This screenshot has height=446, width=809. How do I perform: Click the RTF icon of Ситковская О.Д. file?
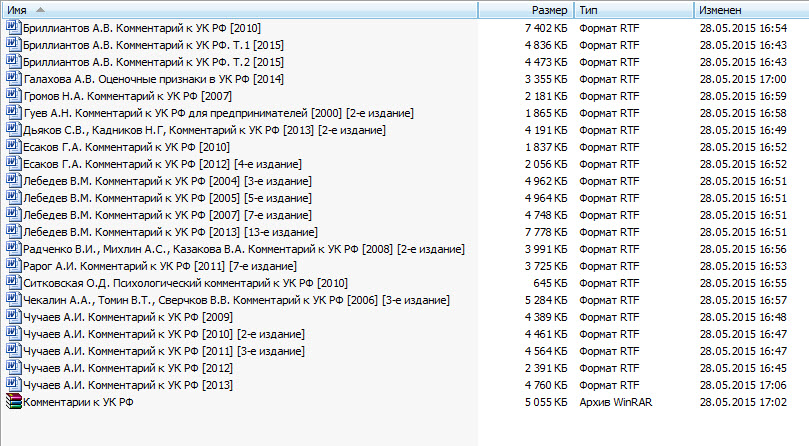[x=13, y=283]
